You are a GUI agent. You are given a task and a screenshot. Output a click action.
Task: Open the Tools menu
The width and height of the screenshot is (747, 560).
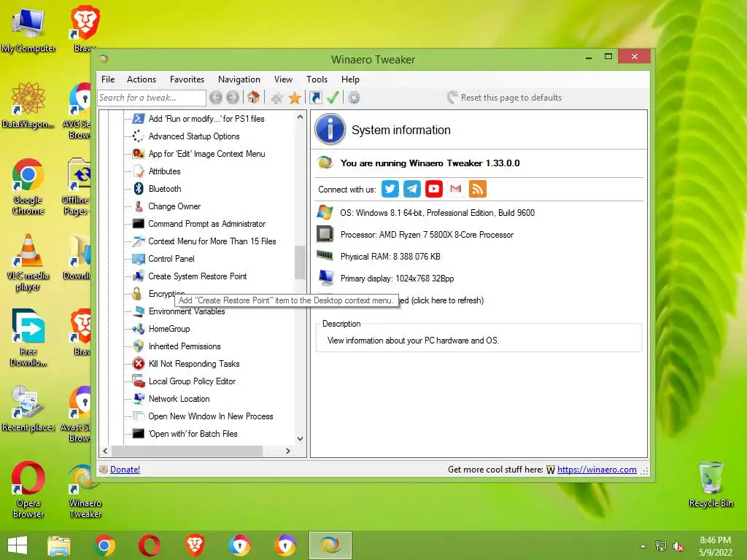[x=317, y=79]
